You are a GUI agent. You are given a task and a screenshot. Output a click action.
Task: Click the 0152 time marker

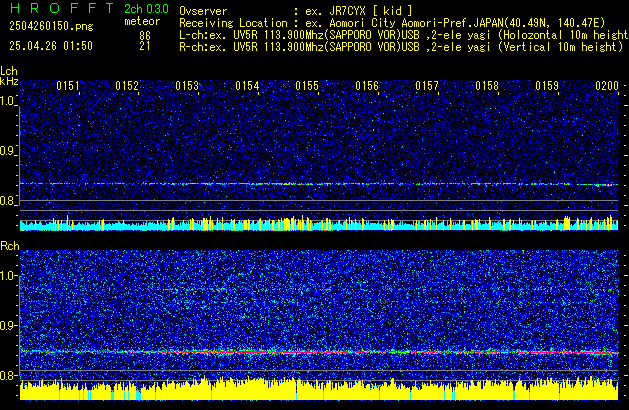coord(127,86)
